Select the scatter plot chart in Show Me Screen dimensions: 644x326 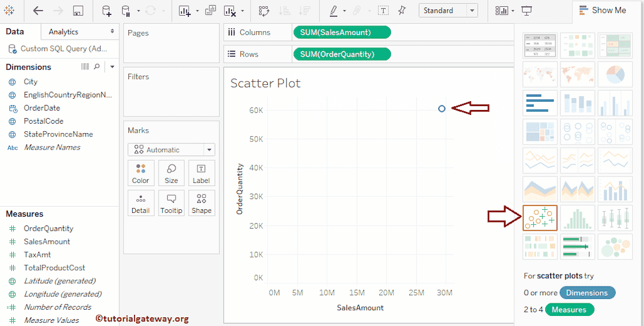pos(540,218)
